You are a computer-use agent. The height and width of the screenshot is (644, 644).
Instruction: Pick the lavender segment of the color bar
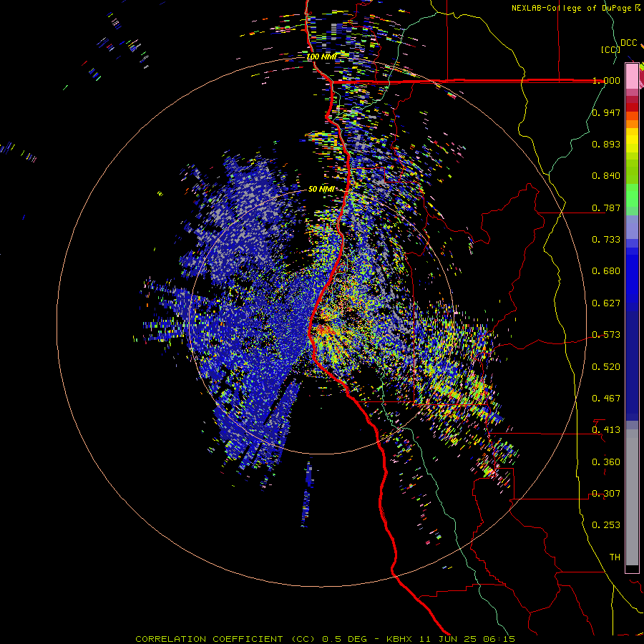632,227
